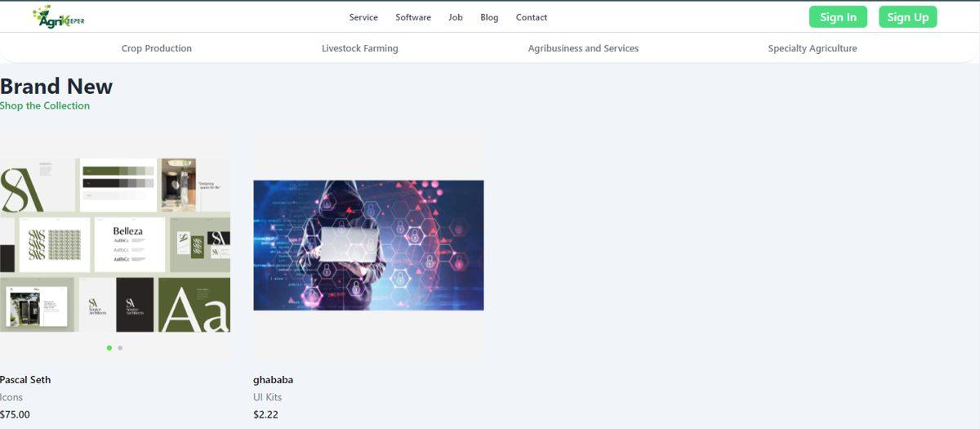Image resolution: width=980 pixels, height=429 pixels.
Task: Select Agribusiness and Services category
Action: pyautogui.click(x=583, y=48)
